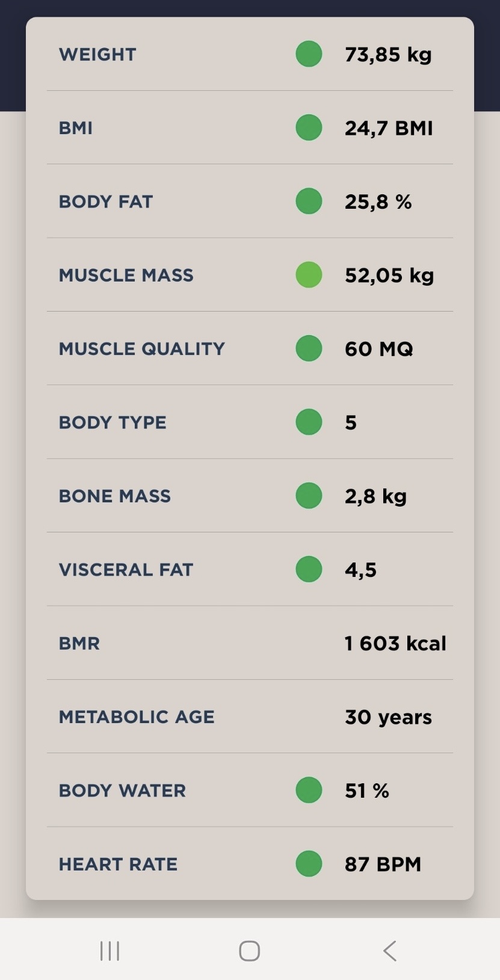Open the Android recent apps button
The image size is (500, 980).
tap(110, 951)
